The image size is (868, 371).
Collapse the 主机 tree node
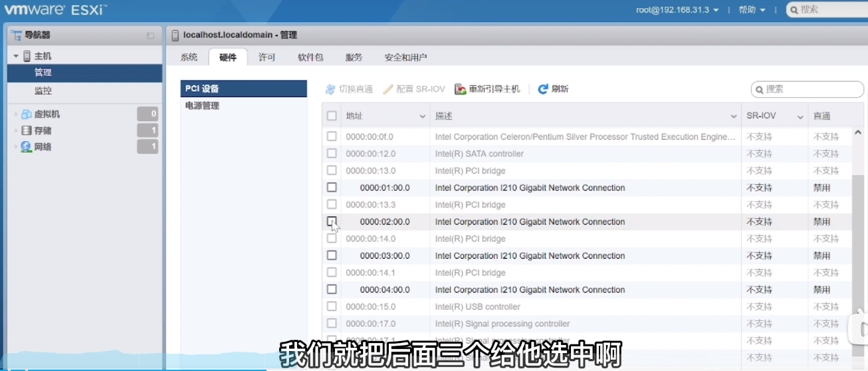click(x=16, y=57)
